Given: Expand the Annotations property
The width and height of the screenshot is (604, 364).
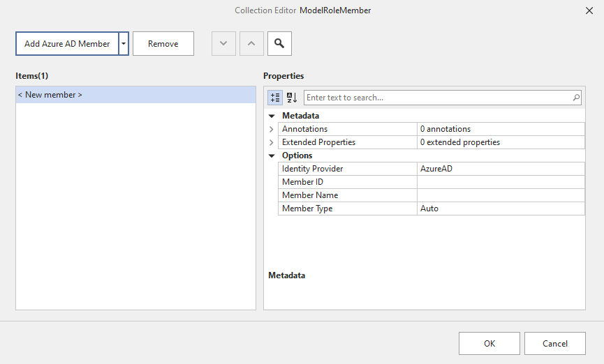Looking at the screenshot, I should (272, 129).
